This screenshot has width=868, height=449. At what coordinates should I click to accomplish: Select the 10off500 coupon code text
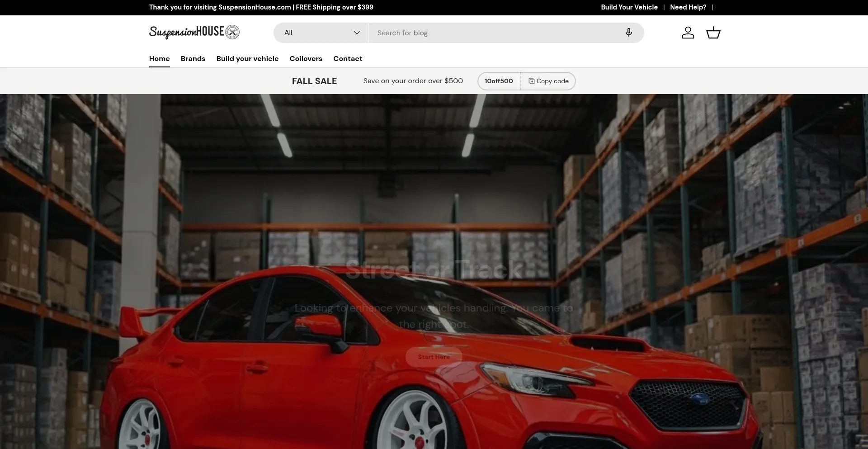[x=499, y=81]
